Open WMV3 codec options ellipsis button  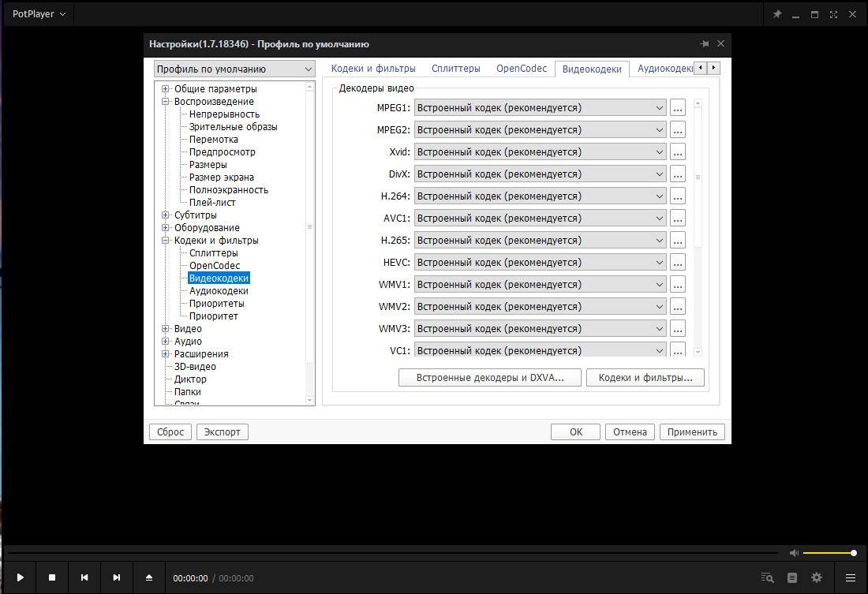point(678,330)
